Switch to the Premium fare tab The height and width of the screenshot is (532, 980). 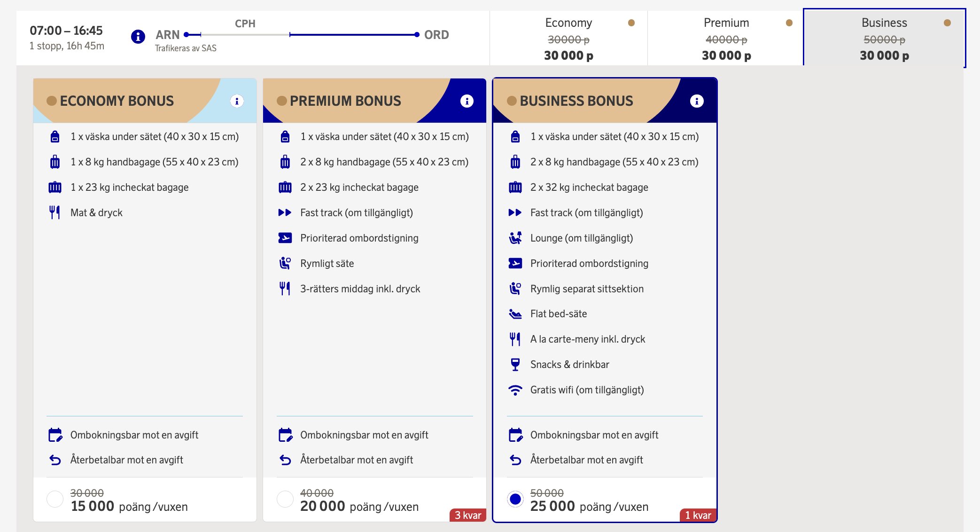click(726, 39)
